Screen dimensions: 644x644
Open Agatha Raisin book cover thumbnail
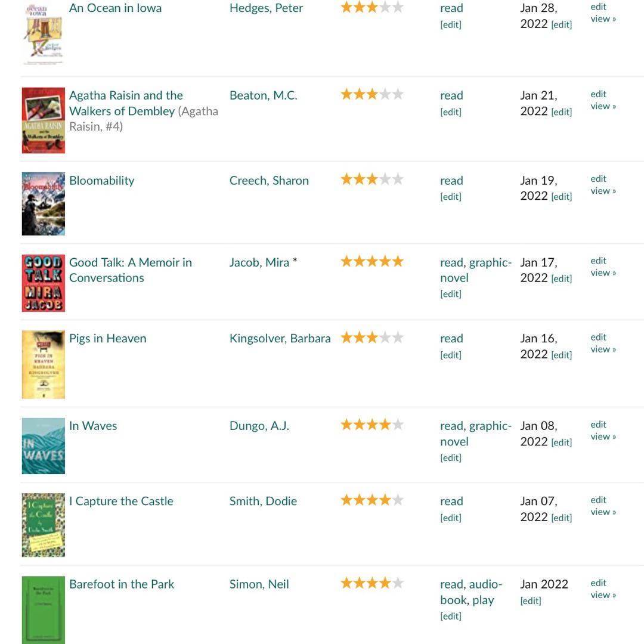(x=43, y=120)
